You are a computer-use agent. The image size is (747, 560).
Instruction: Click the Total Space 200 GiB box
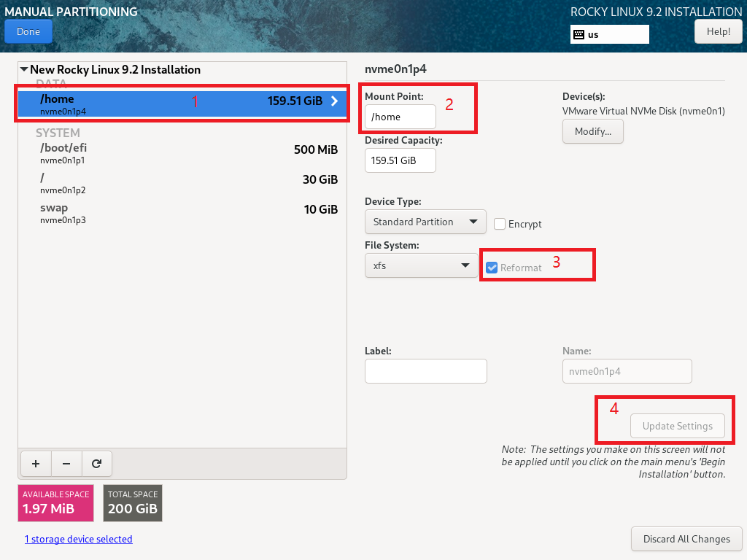pyautogui.click(x=133, y=503)
